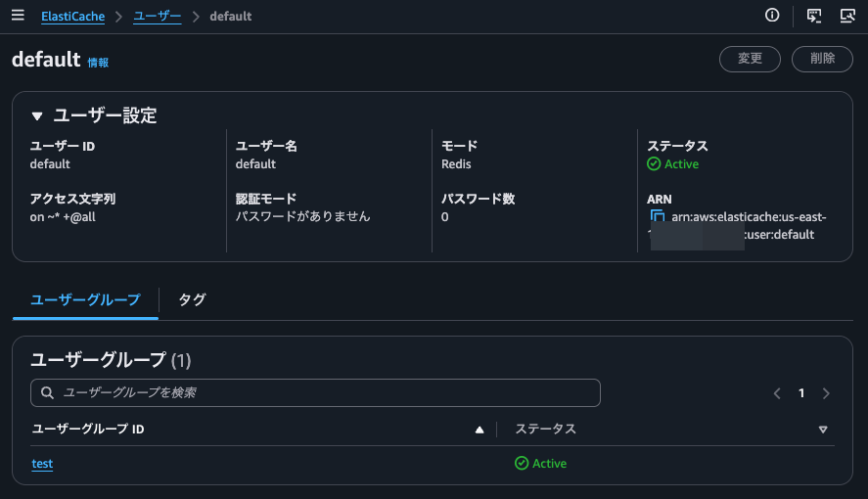This screenshot has height=499, width=868.
Task: Click the ElastiCache breadcrumb link
Action: 73,17
